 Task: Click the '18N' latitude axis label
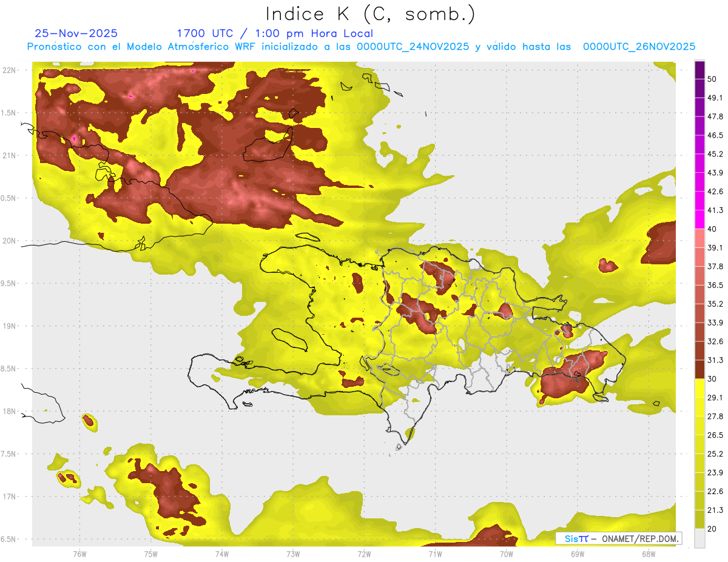point(9,411)
